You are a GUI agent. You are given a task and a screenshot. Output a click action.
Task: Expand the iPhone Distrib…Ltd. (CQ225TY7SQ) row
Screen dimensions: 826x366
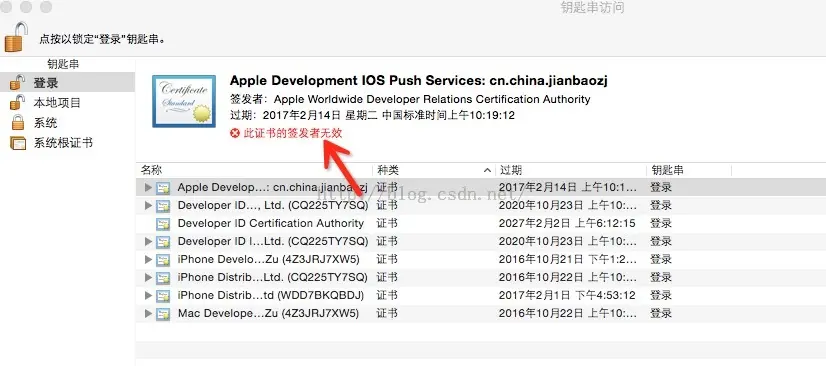(148, 277)
